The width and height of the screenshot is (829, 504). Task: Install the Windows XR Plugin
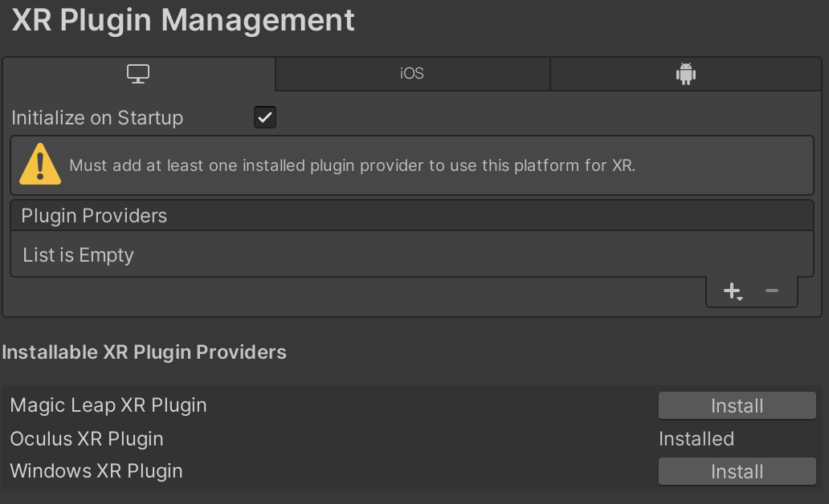pos(737,472)
